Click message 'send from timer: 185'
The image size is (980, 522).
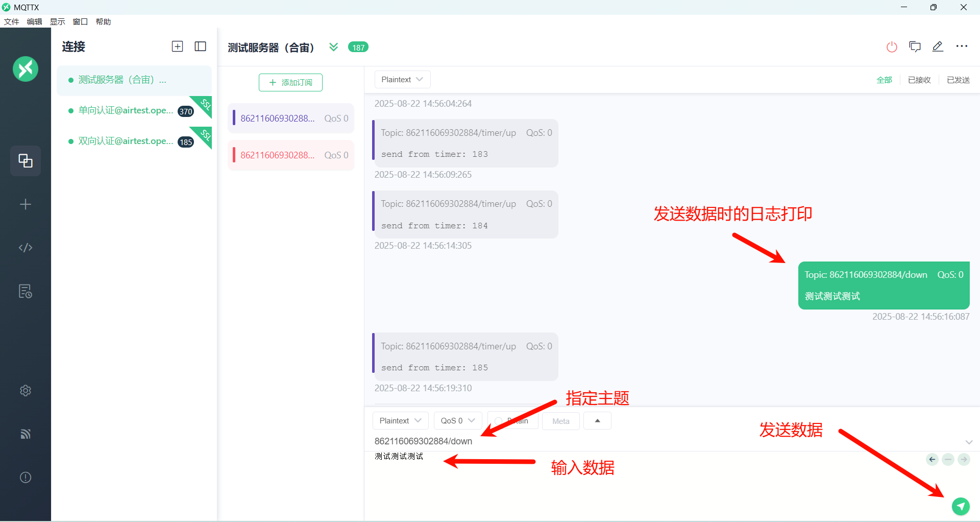465,357
